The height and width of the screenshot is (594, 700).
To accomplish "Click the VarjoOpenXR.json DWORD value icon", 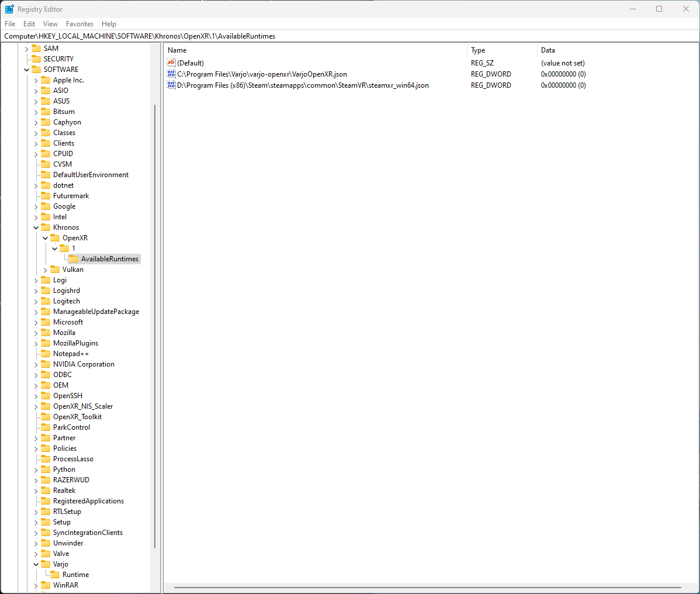I will (x=171, y=74).
